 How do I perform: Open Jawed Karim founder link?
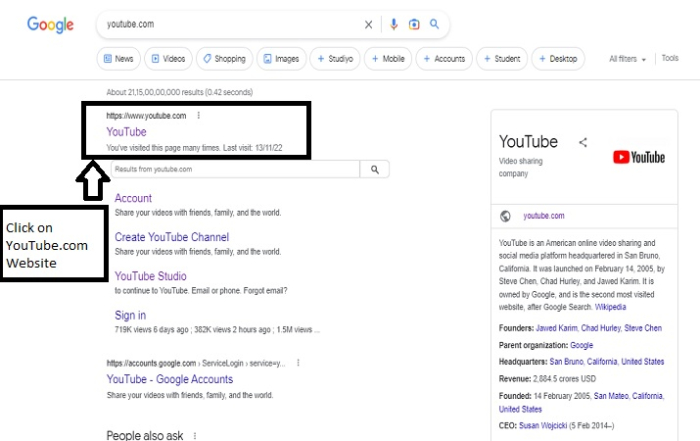pos(556,328)
